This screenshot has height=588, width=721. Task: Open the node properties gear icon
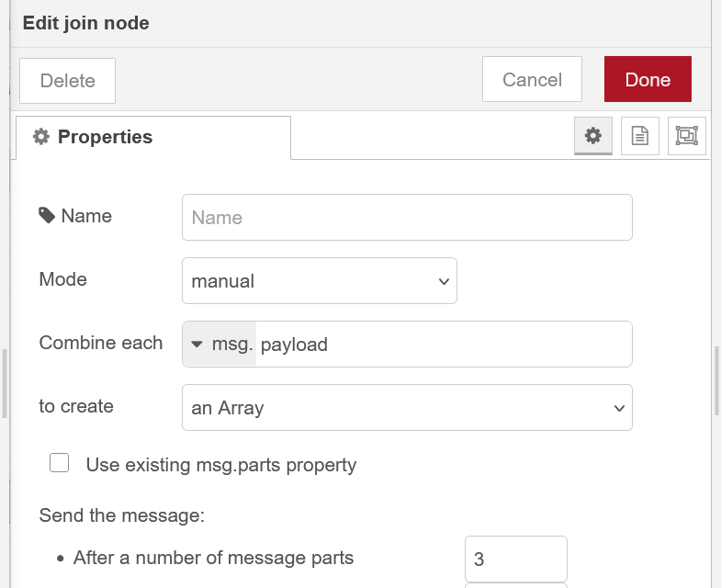pyautogui.click(x=593, y=136)
